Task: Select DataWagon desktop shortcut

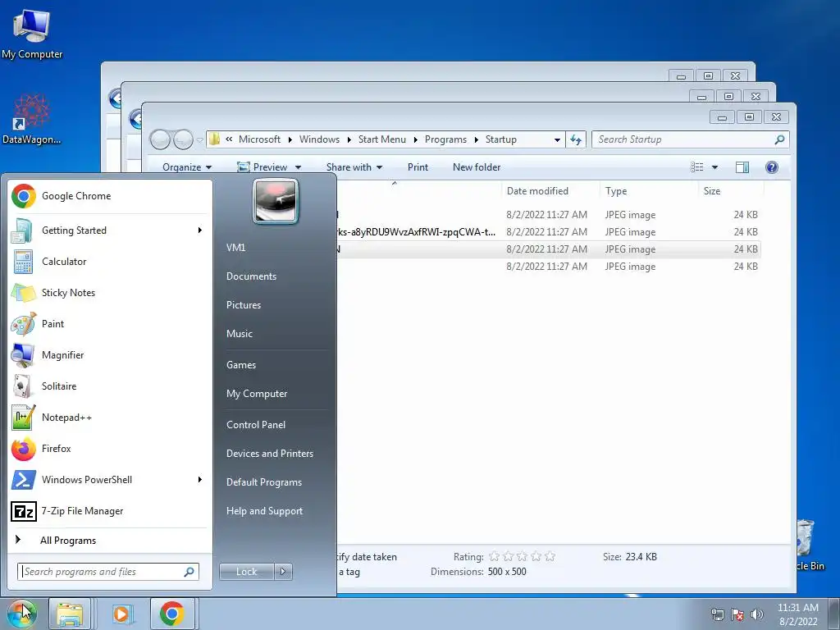Action: pos(32,120)
